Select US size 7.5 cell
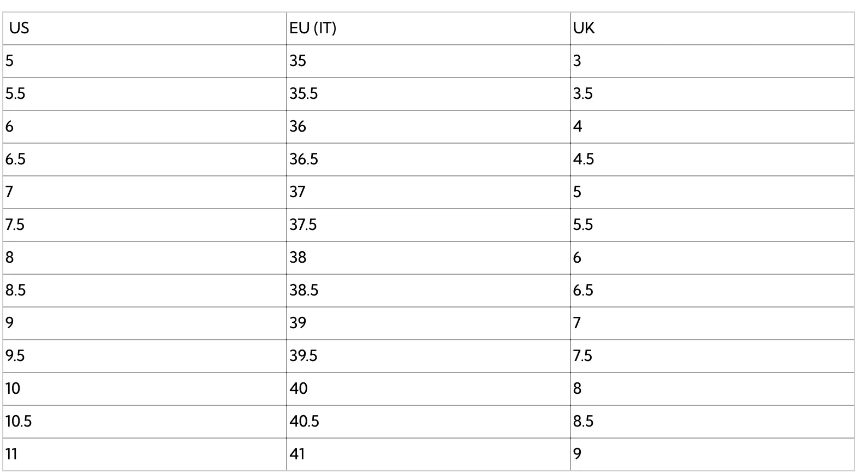The width and height of the screenshot is (868, 473). 145,225
